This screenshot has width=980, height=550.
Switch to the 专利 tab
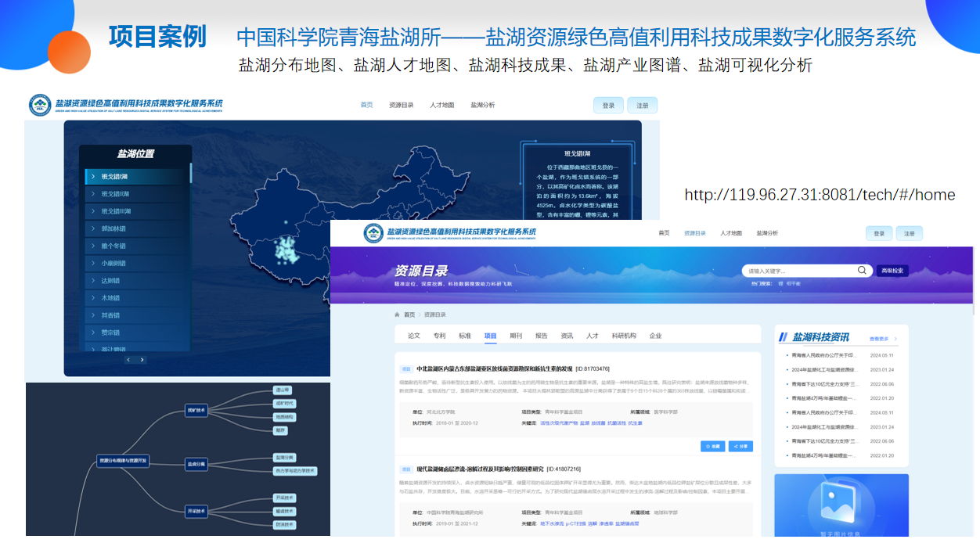pos(439,336)
